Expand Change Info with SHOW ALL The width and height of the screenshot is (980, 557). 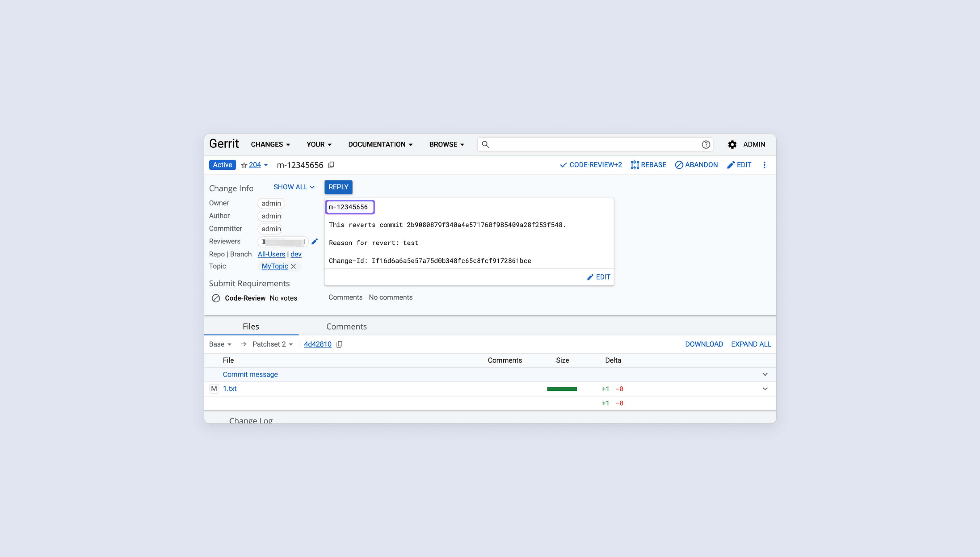coord(294,187)
